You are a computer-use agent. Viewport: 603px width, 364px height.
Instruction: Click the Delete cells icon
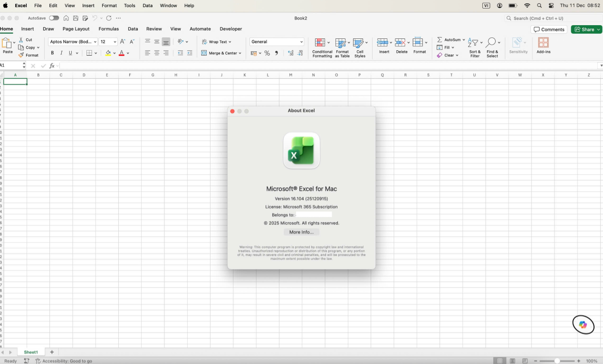pos(400,43)
